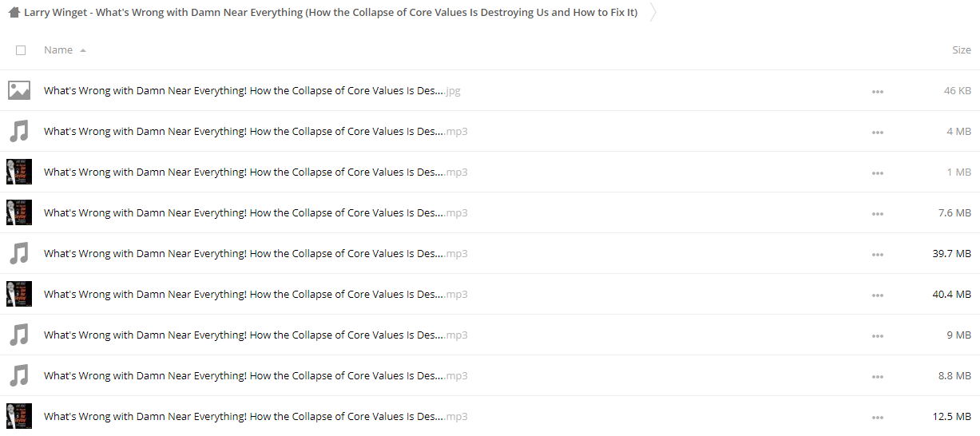
Task: Click the music note icon of the 4 MB mp3
Action: coord(19,131)
